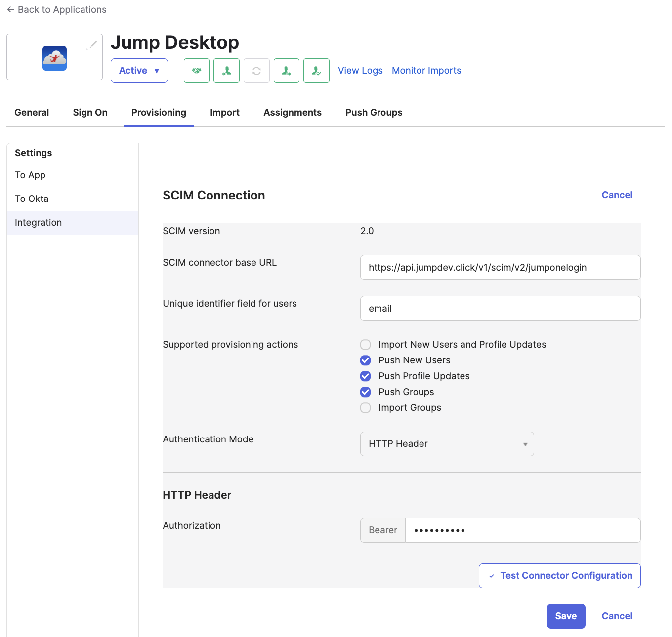Image resolution: width=672 pixels, height=637 pixels.
Task: Toggle the Push Groups checkbox
Action: (x=366, y=392)
